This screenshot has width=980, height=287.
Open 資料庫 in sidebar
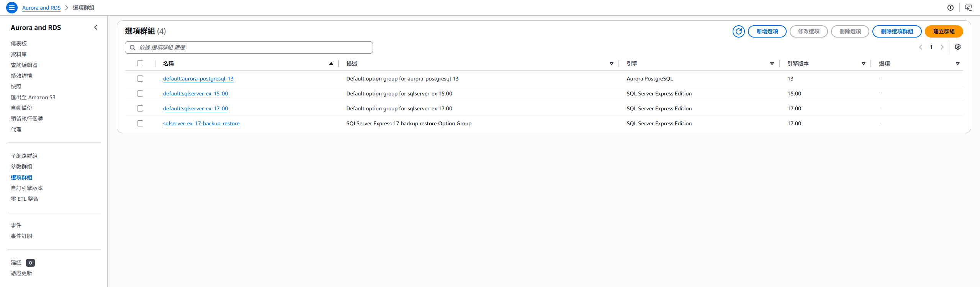coord(19,54)
